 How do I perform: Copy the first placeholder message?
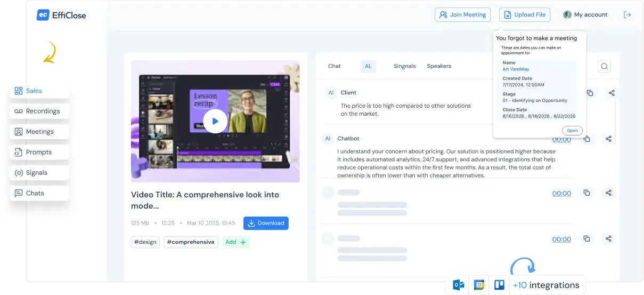pyautogui.click(x=586, y=193)
